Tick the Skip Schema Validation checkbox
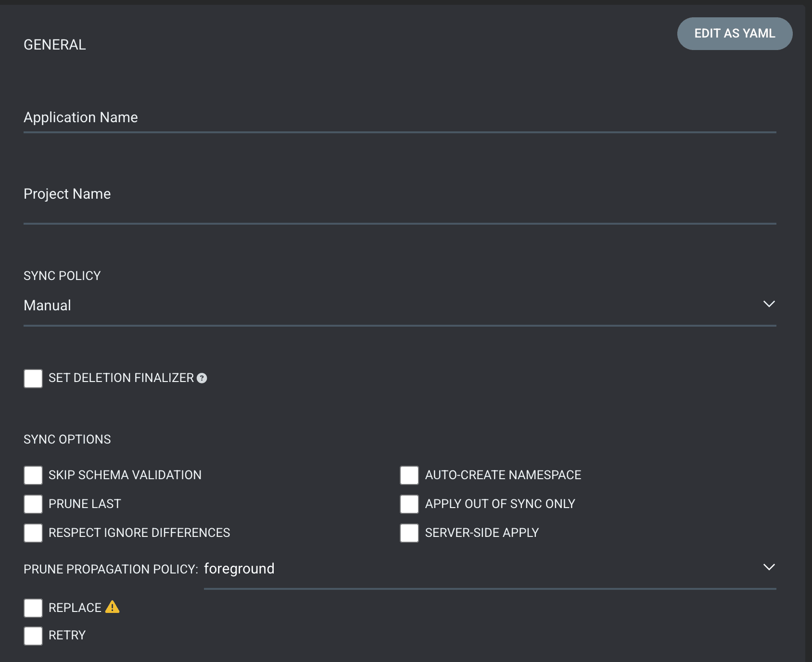Image resolution: width=812 pixels, height=662 pixels. coord(33,475)
